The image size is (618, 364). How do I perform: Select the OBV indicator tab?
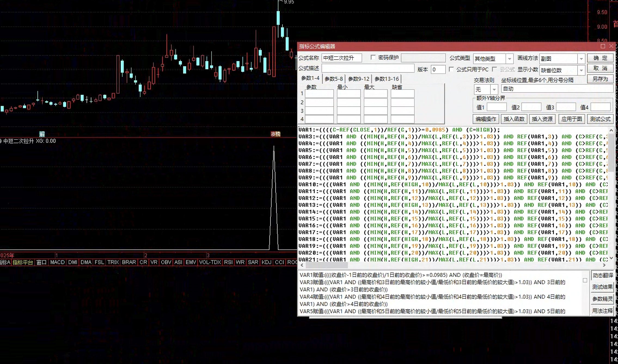166,262
